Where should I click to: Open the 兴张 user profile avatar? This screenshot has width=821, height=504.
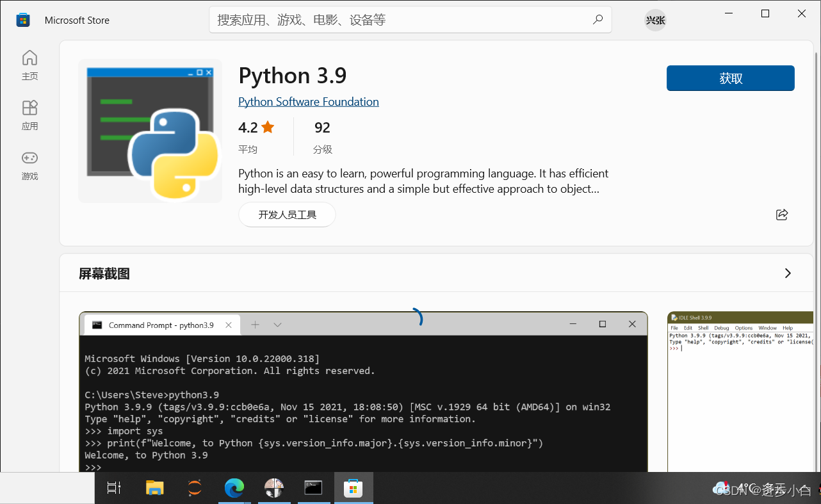[655, 20]
